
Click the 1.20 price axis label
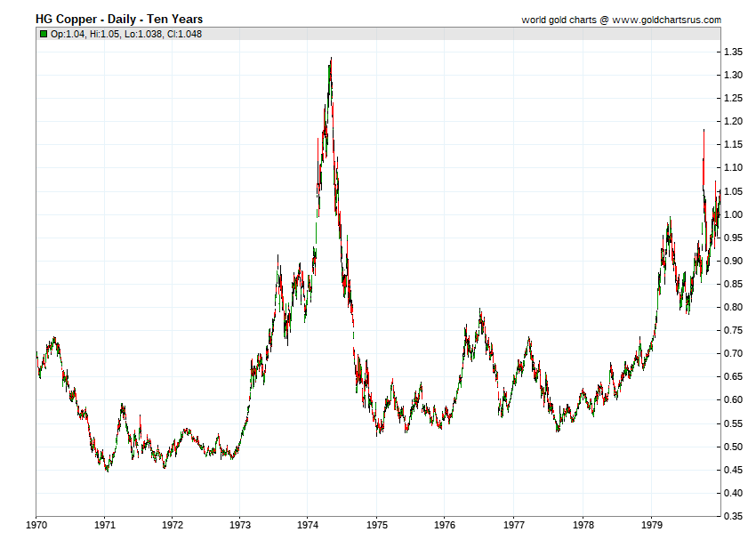point(734,122)
